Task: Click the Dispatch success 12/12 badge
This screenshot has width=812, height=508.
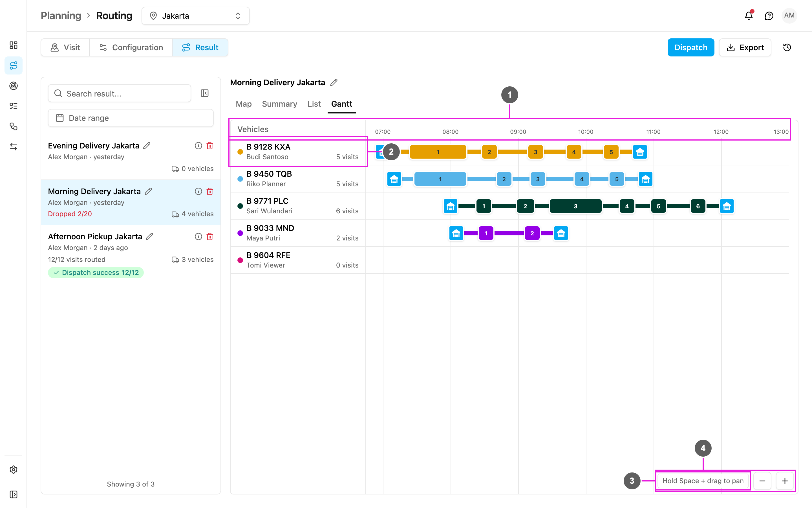Action: click(96, 272)
